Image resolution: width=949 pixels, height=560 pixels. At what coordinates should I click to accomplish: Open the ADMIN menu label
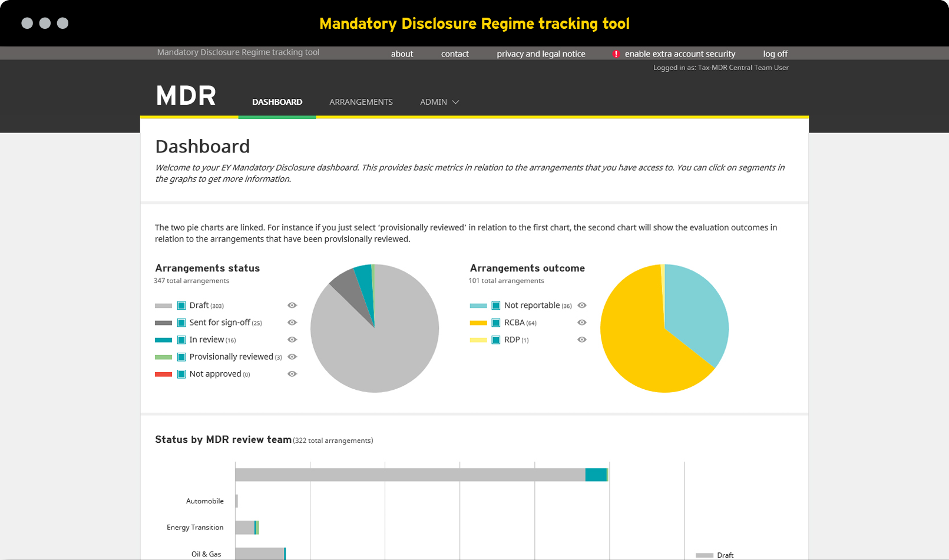click(434, 102)
